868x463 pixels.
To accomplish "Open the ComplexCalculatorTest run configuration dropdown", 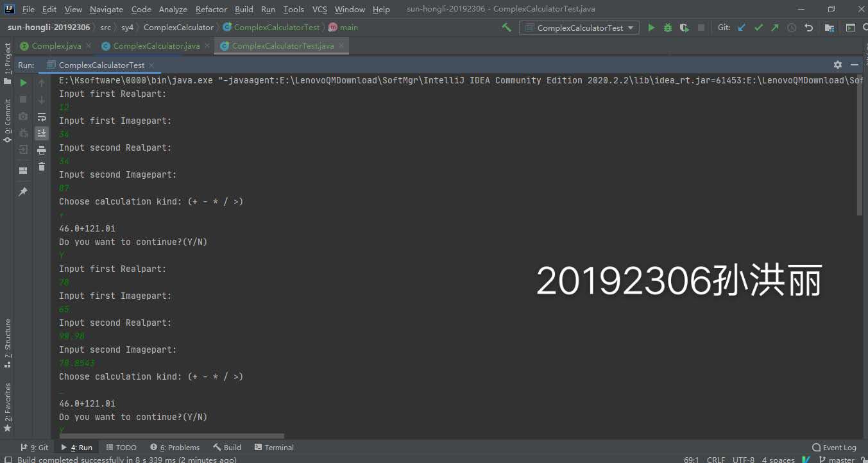I will (579, 28).
